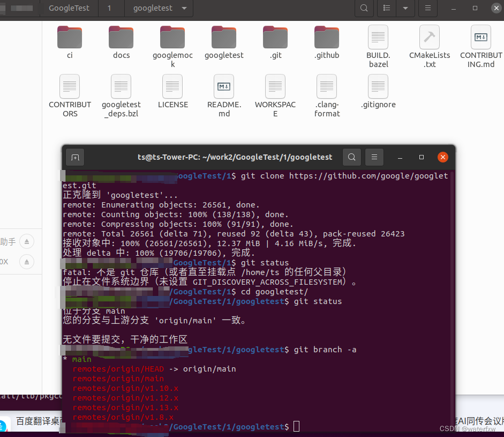Close the file manager window

(x=497, y=8)
